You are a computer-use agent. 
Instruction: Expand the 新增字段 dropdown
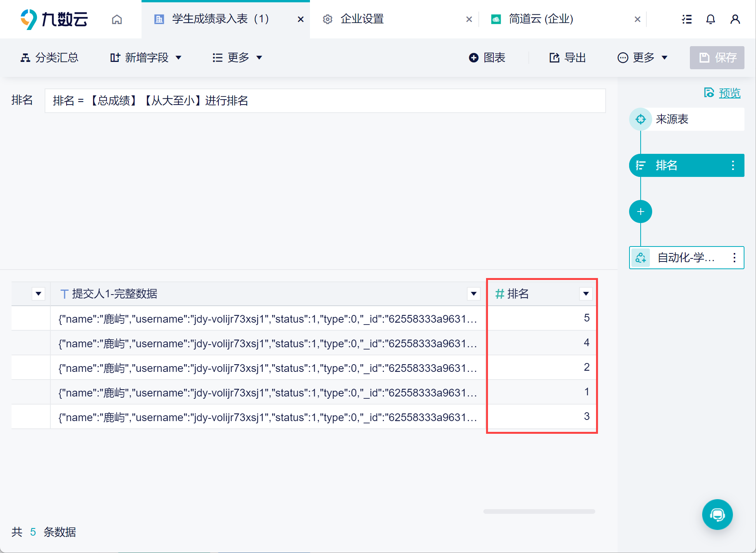pos(146,58)
